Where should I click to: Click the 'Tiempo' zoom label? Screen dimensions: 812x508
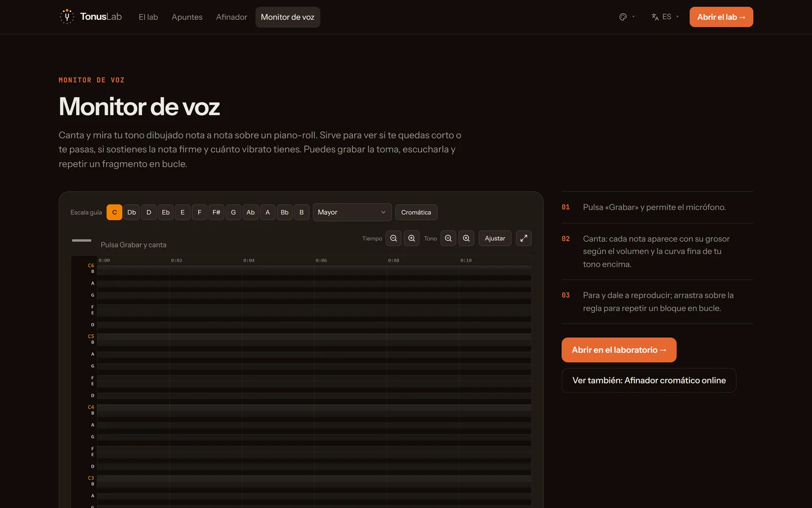click(x=372, y=238)
